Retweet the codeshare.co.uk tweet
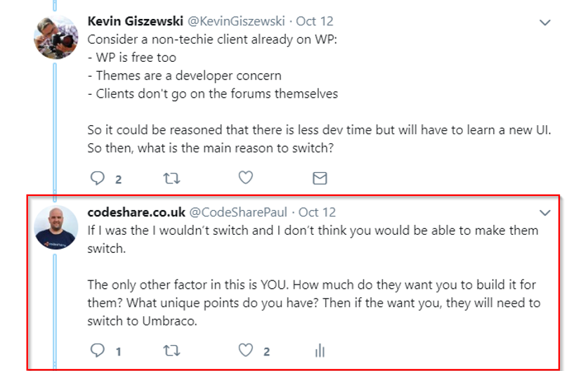This screenshot has height=371, width=588. tap(171, 350)
